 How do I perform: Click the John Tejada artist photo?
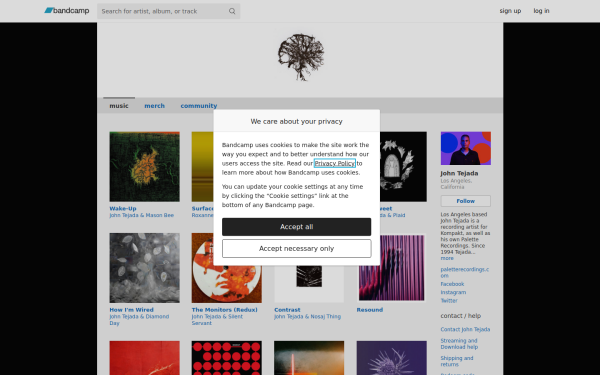[x=465, y=148]
